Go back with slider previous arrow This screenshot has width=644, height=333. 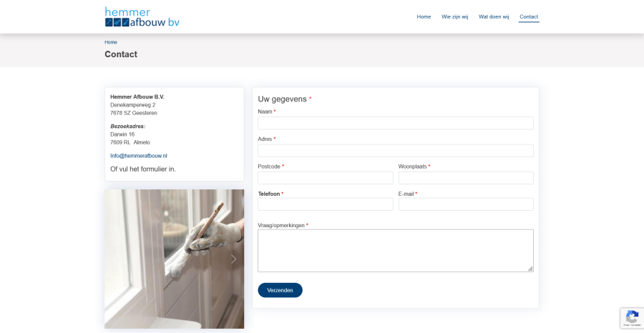click(115, 259)
